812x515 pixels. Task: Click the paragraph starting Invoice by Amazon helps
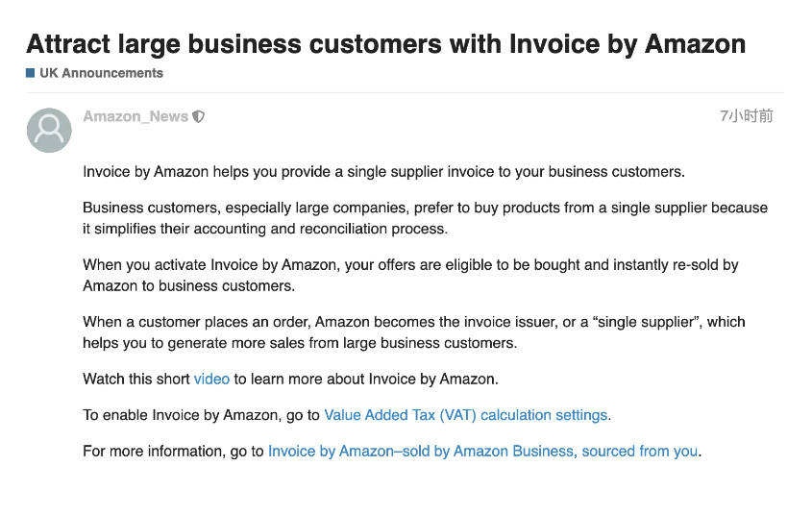[383, 172]
